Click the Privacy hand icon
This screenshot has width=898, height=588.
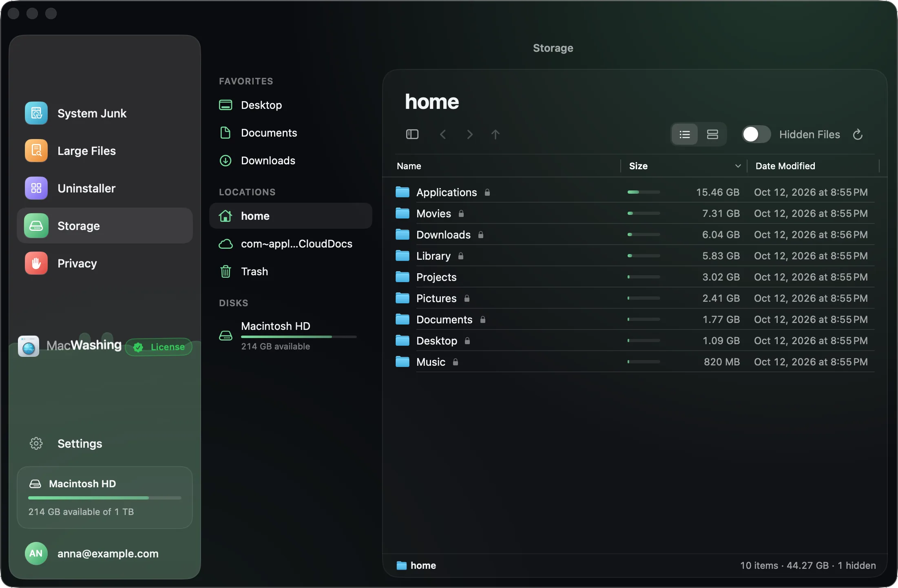click(36, 263)
